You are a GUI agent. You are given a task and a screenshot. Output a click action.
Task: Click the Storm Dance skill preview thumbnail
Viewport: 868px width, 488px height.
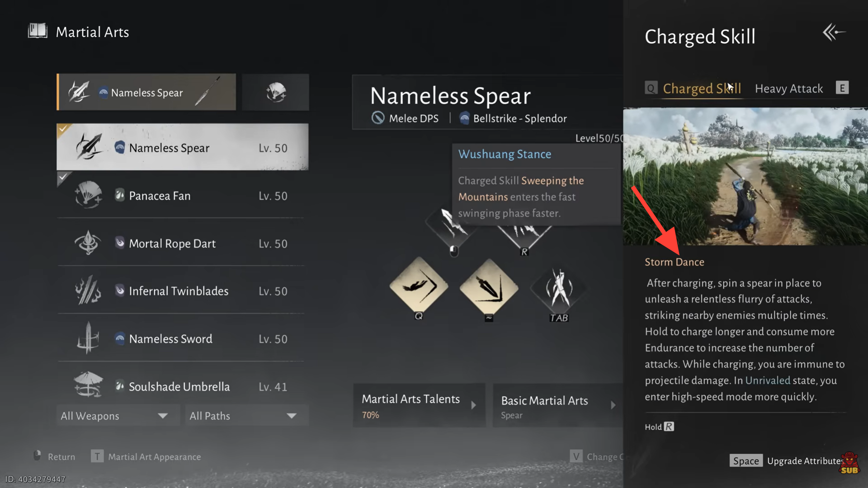[745, 177]
